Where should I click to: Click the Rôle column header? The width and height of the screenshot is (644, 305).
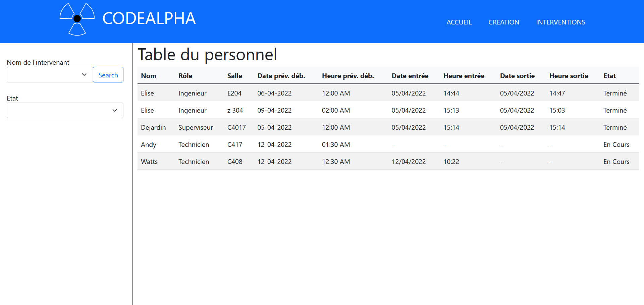point(185,76)
